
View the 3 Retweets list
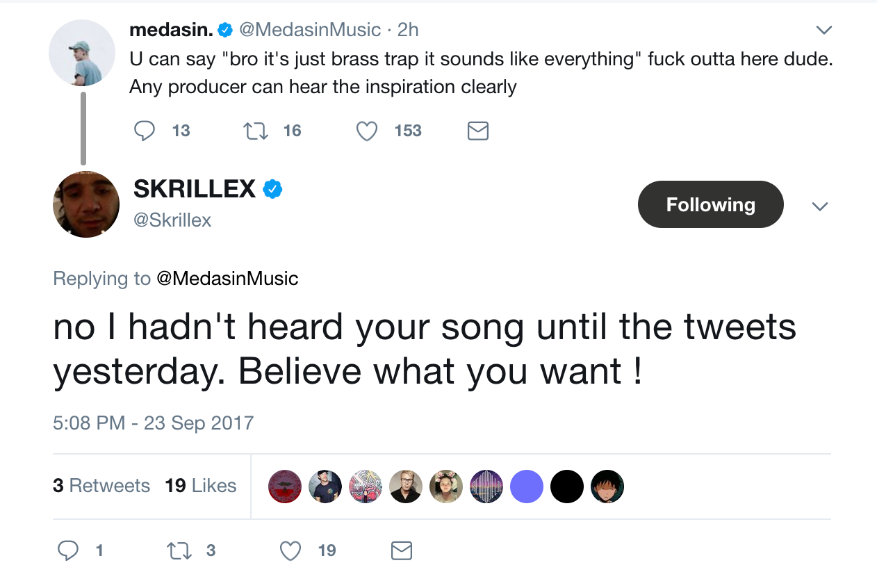pos(101,485)
